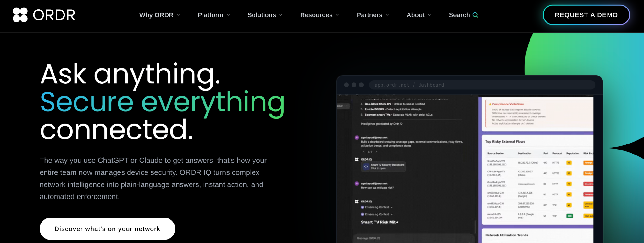
Task: Click the 'Reputation' column header
Action: click(x=573, y=153)
